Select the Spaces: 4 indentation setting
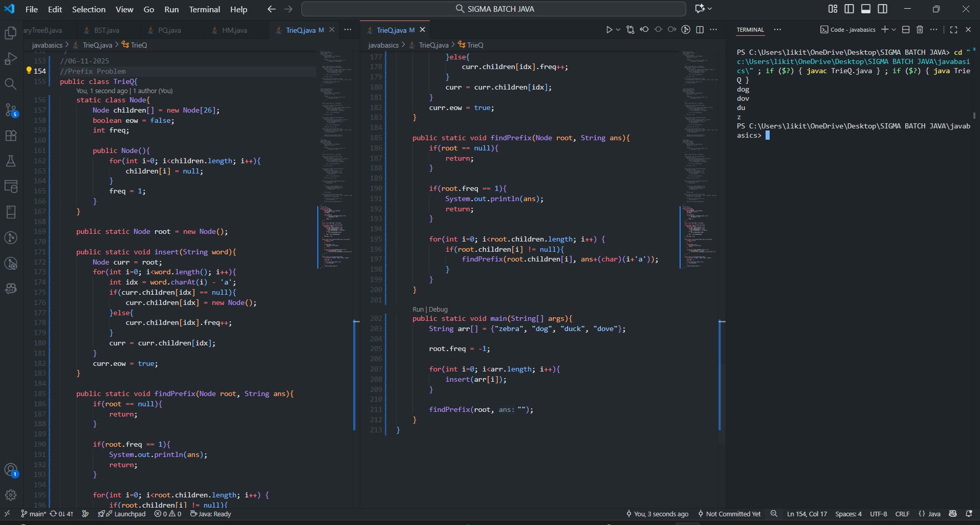Image resolution: width=980 pixels, height=525 pixels. click(848, 514)
